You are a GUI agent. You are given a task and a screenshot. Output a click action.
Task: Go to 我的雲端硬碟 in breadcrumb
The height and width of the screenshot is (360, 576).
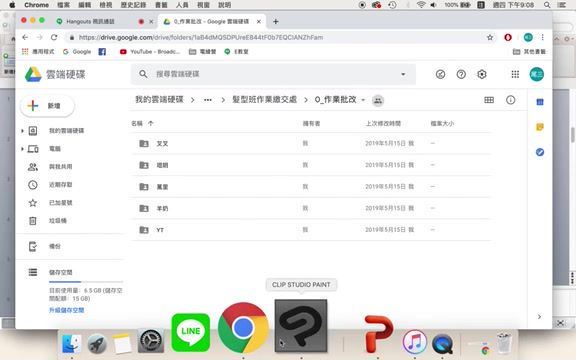(x=159, y=100)
